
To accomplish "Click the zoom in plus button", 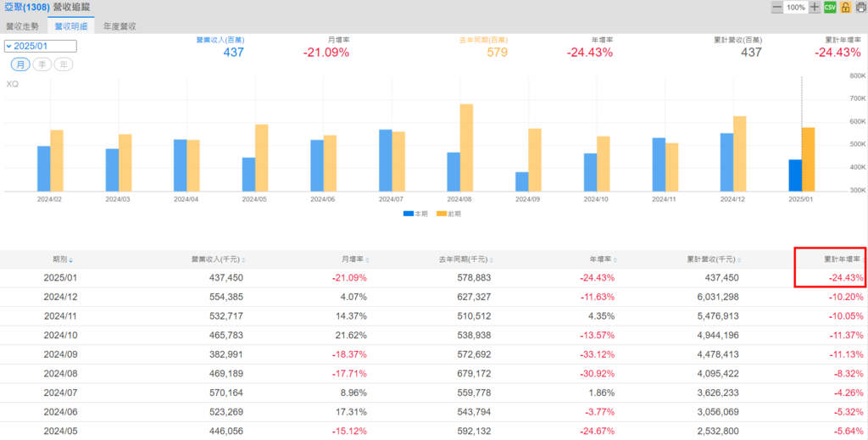I will coord(815,7).
